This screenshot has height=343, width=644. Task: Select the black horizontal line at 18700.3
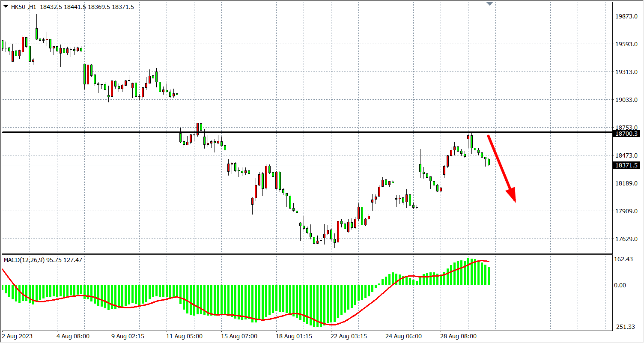[x=300, y=132]
